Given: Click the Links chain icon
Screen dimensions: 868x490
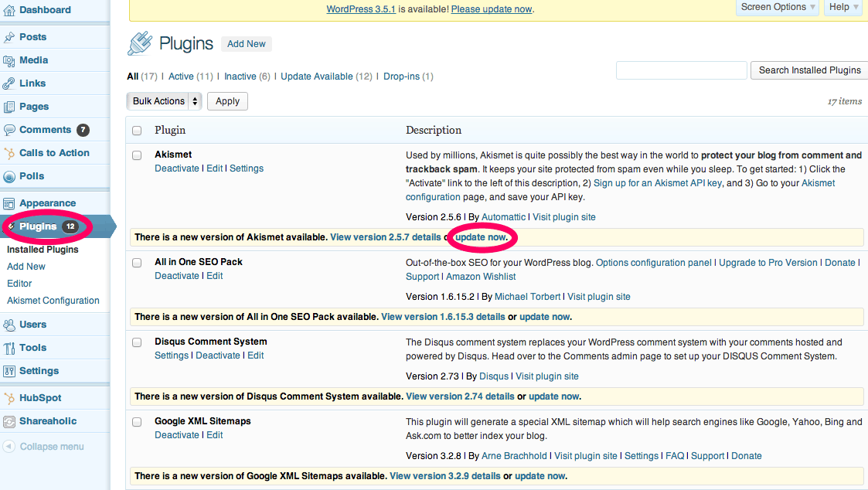Looking at the screenshot, I should [x=9, y=83].
